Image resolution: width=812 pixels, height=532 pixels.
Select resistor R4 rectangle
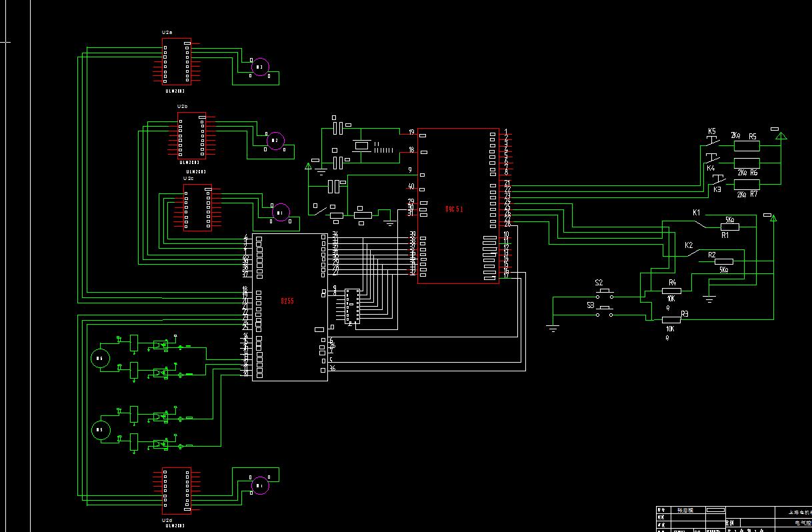click(672, 290)
